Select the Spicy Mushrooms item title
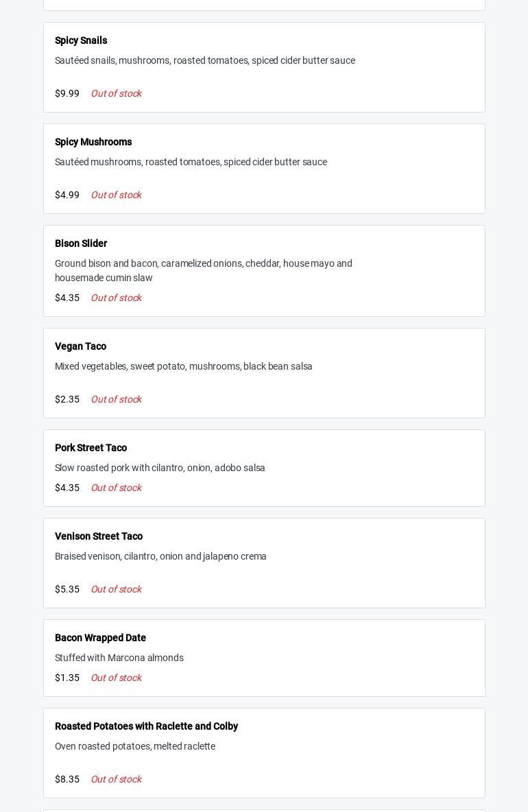 (x=93, y=142)
